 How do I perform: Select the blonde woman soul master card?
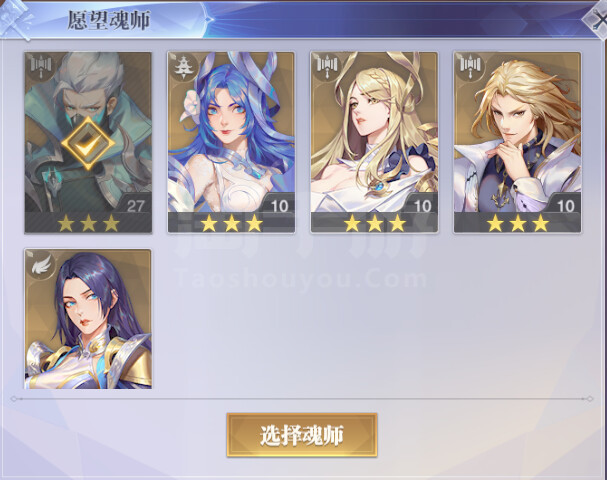pyautogui.click(x=374, y=142)
